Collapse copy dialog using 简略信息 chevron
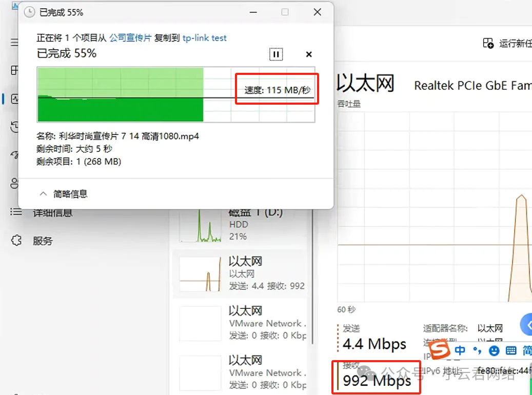 (44, 194)
